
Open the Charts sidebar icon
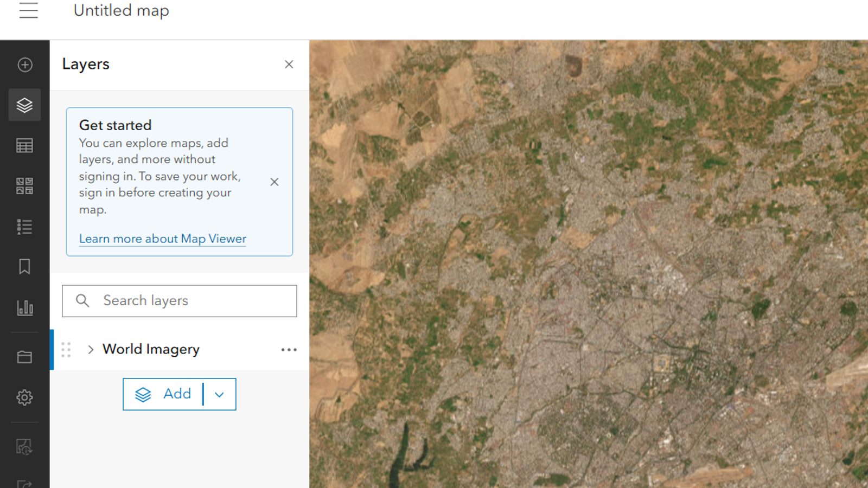point(24,307)
